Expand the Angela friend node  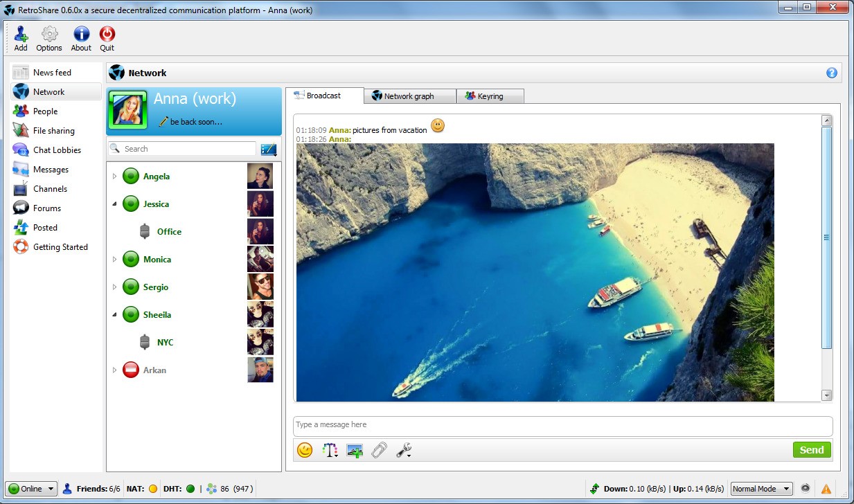click(x=114, y=177)
